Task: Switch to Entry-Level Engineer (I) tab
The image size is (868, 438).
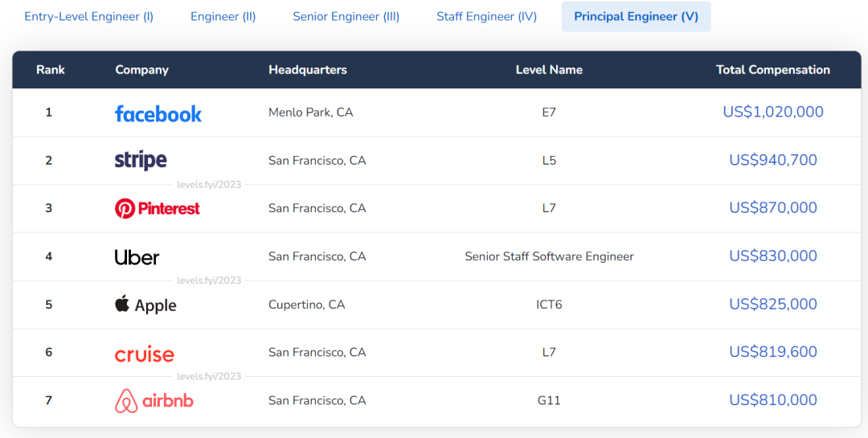Action: click(x=89, y=17)
